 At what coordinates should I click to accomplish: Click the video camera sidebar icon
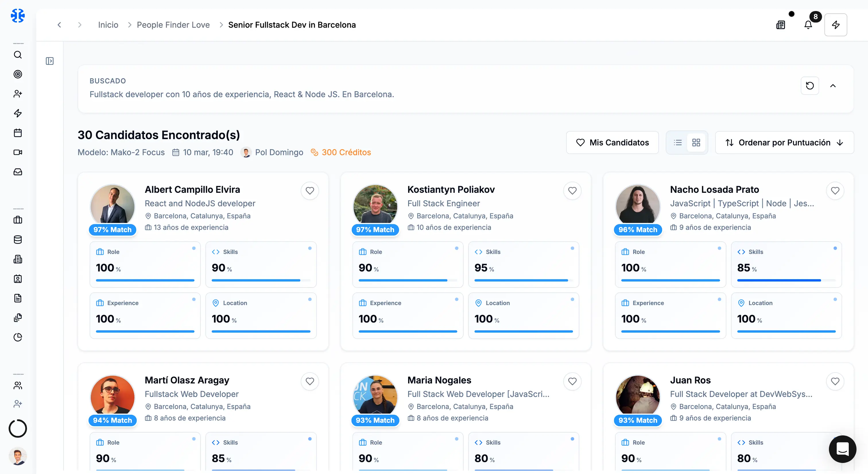tap(18, 152)
